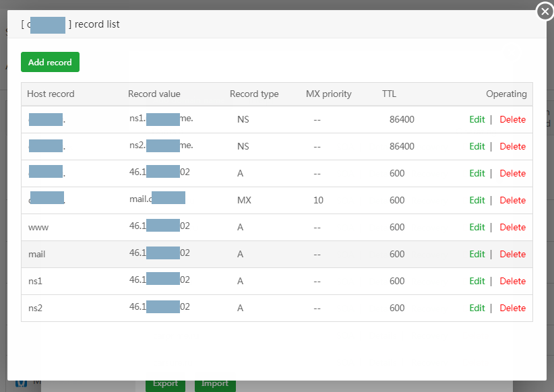Edit the www host record
Image resolution: width=554 pixels, height=392 pixels.
point(476,227)
